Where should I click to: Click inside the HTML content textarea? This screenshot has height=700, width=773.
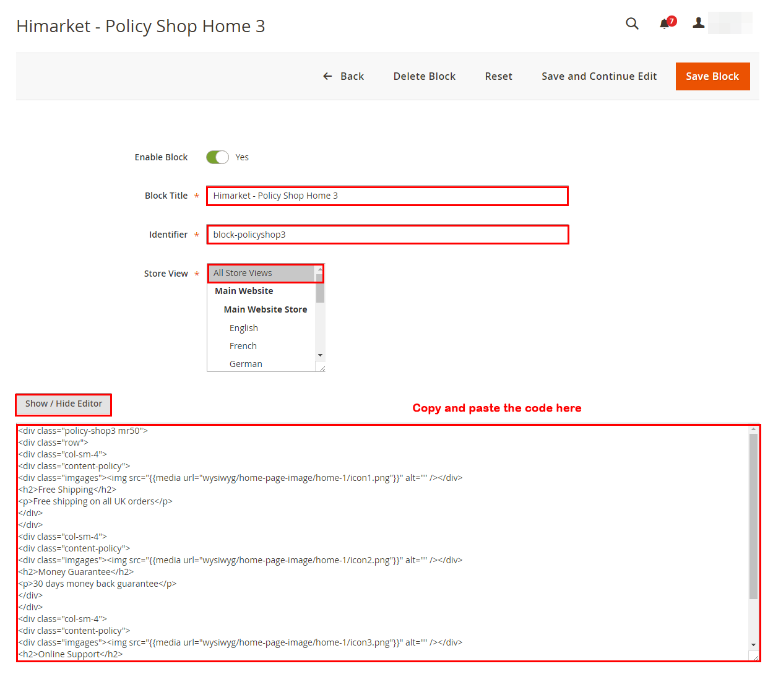(x=382, y=543)
